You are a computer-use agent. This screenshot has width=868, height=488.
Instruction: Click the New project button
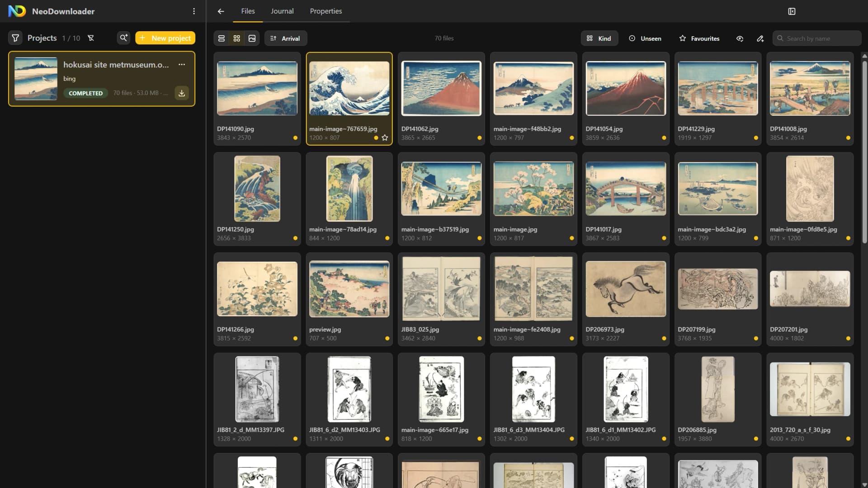click(165, 38)
